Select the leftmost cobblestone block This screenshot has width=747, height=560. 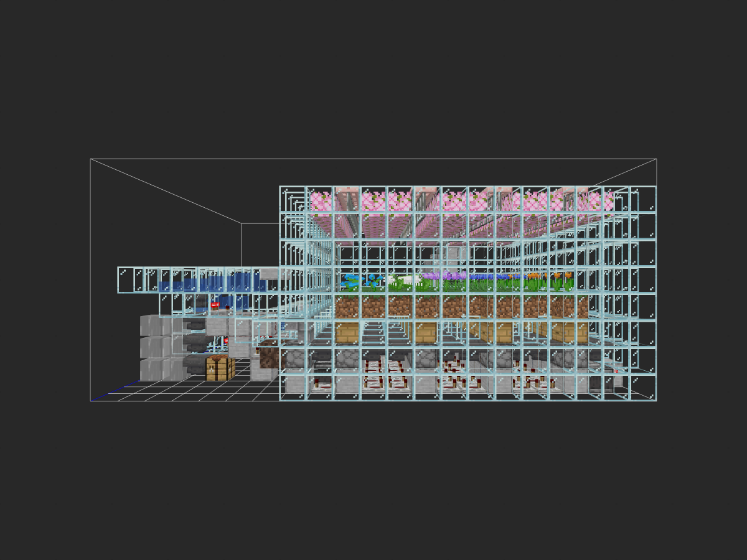(293, 360)
